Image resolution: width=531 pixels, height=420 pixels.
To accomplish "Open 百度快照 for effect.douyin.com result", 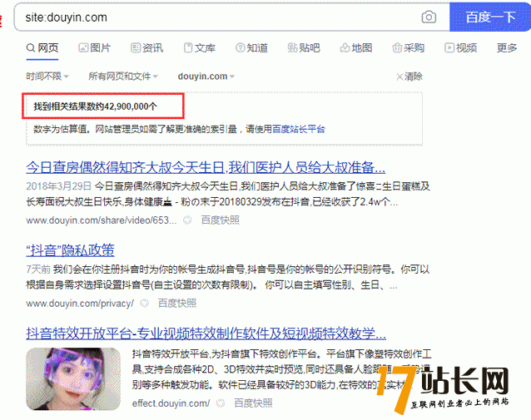I will [253, 403].
